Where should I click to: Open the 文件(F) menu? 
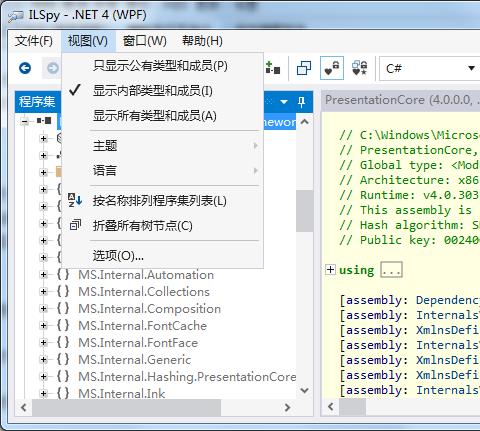click(34, 41)
